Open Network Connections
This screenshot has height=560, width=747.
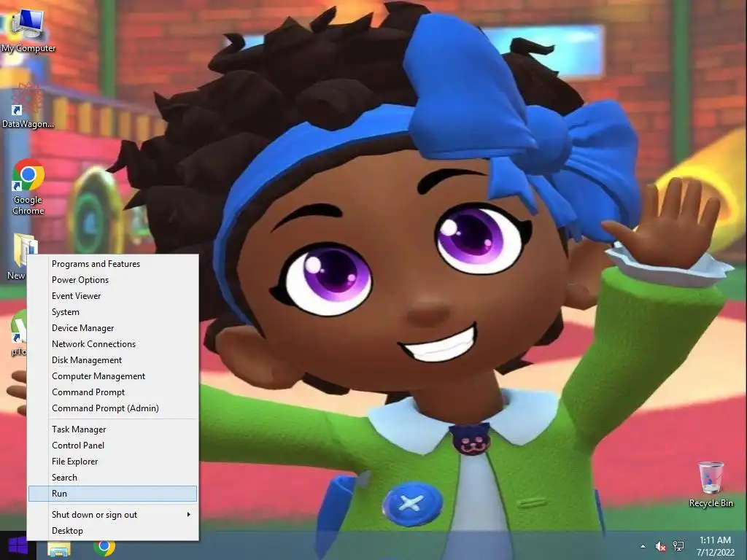coord(112,344)
